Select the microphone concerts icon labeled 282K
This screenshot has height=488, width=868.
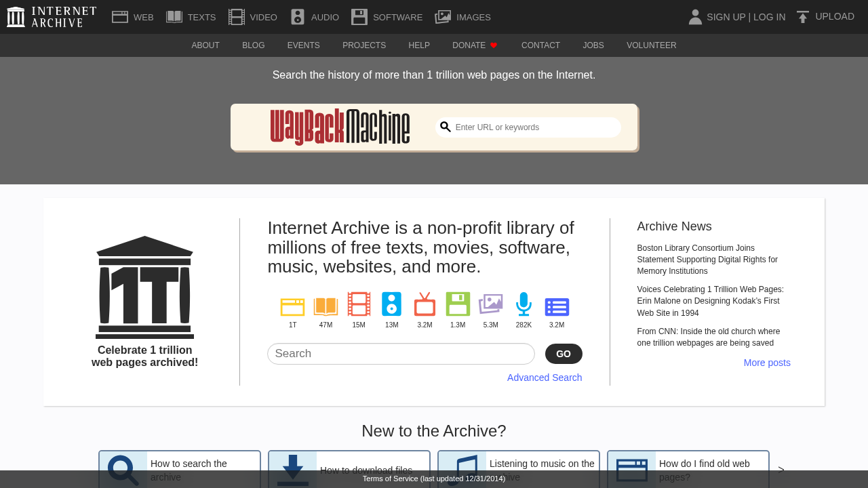524,304
